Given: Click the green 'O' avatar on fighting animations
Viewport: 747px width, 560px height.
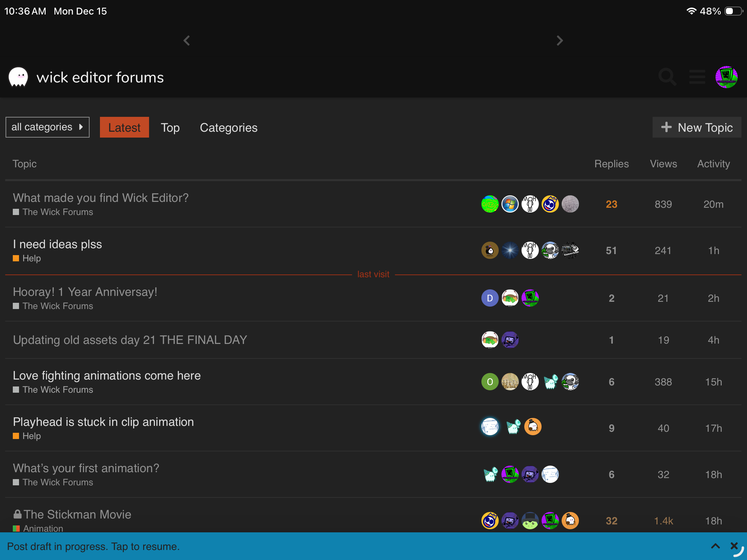Looking at the screenshot, I should [x=490, y=382].
